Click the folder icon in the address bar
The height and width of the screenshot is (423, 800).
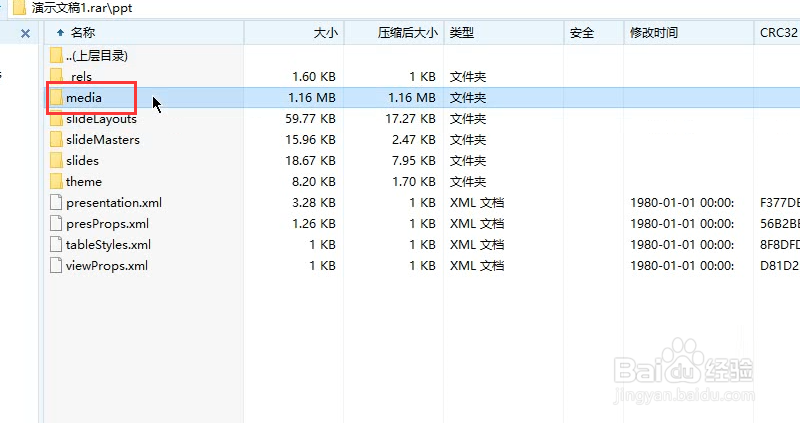[19, 8]
